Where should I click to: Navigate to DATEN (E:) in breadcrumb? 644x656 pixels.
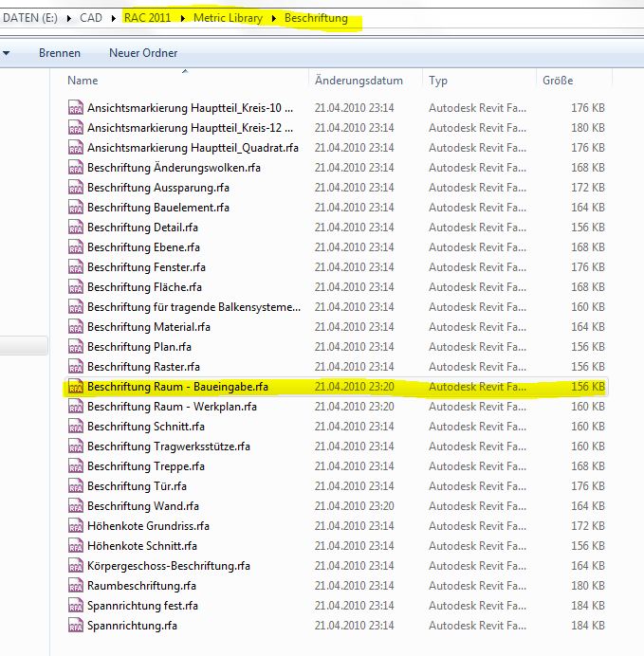pyautogui.click(x=30, y=18)
